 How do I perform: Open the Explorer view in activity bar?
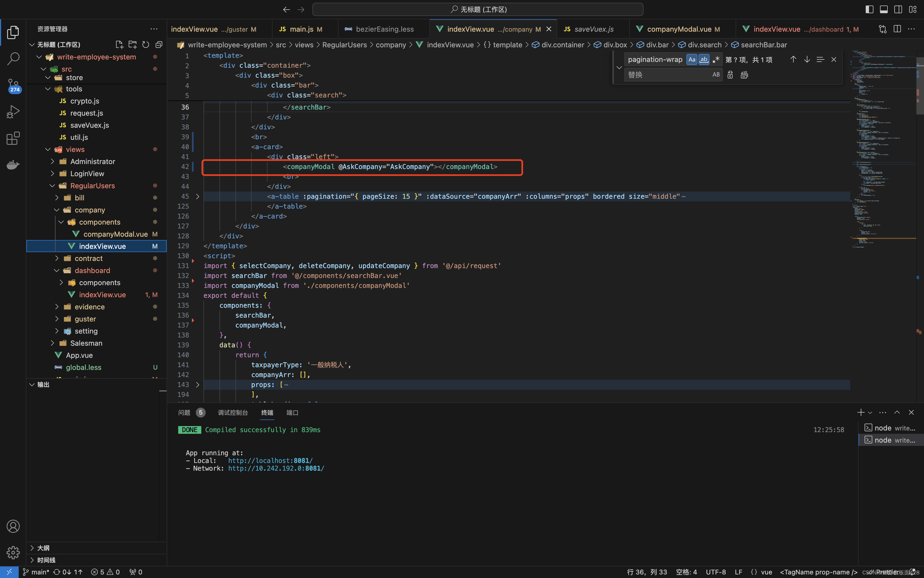coord(13,32)
